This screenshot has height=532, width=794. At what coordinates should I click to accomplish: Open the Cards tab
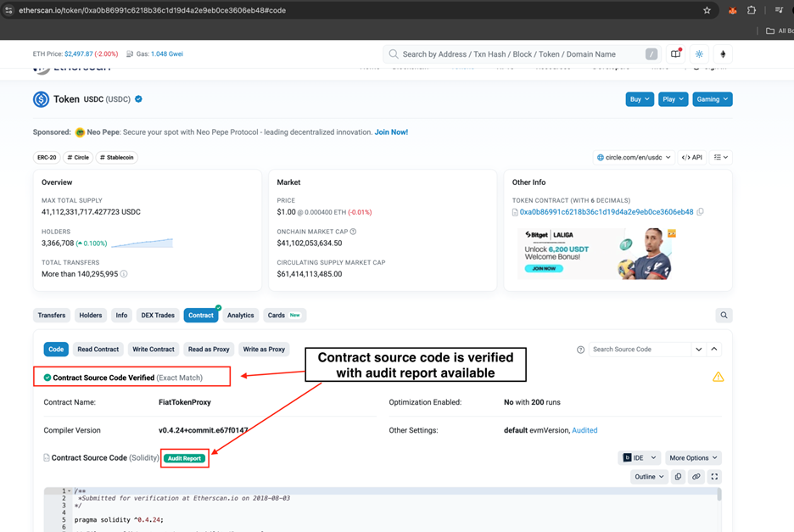tap(283, 315)
